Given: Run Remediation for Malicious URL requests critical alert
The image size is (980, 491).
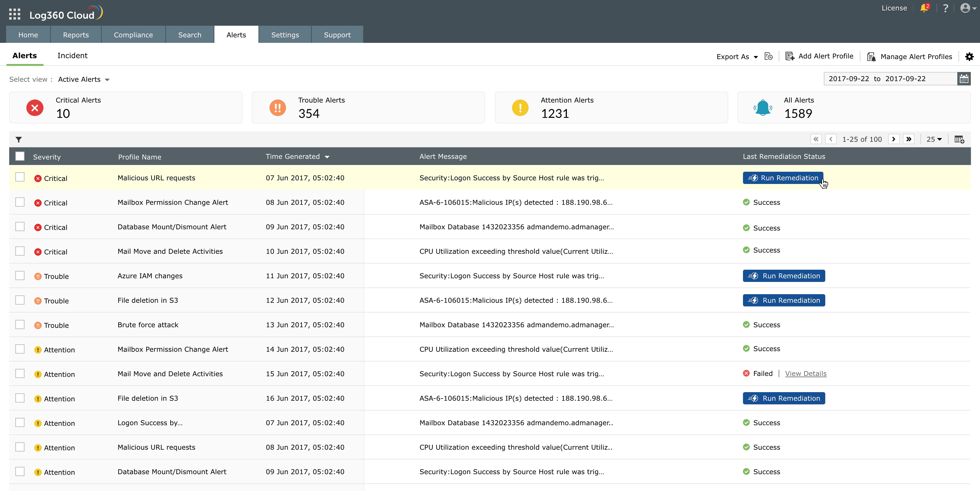Looking at the screenshot, I should (783, 178).
